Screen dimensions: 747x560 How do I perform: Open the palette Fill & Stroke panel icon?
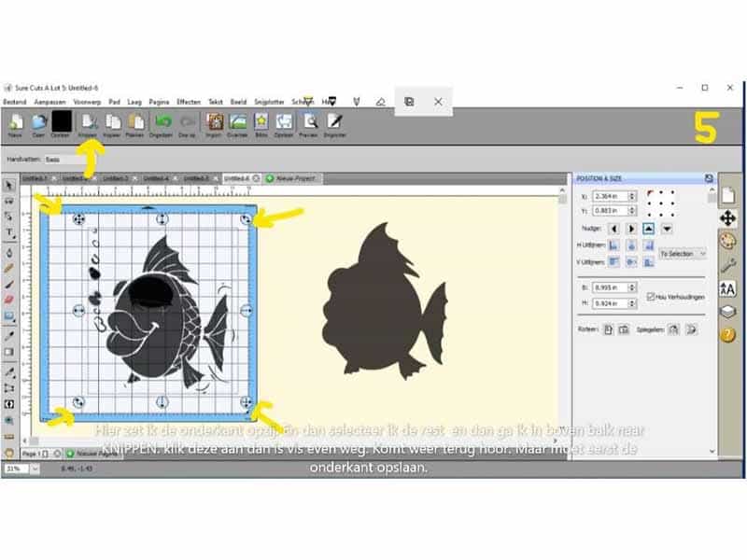coord(727,242)
